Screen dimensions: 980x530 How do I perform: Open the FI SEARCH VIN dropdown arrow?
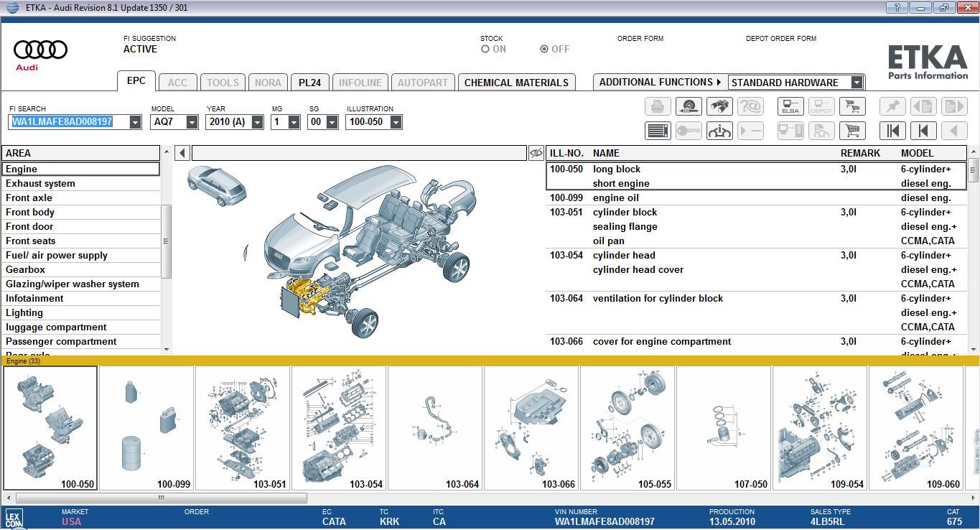[x=135, y=122]
